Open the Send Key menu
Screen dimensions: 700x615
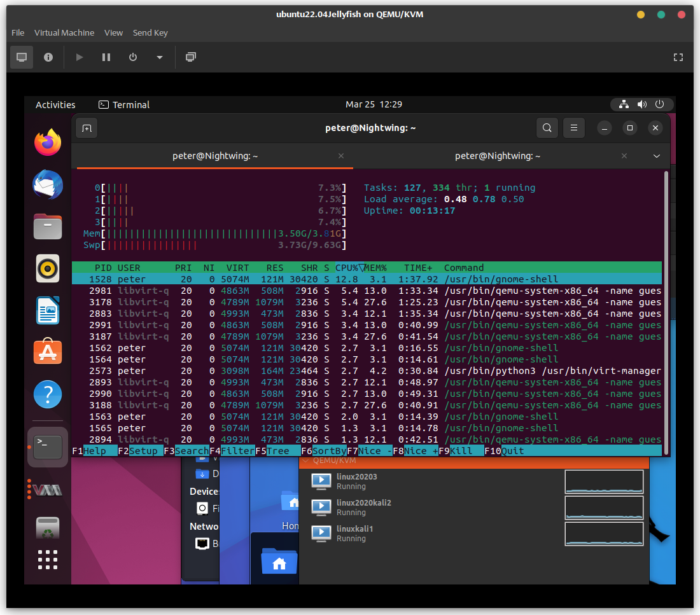pyautogui.click(x=150, y=32)
